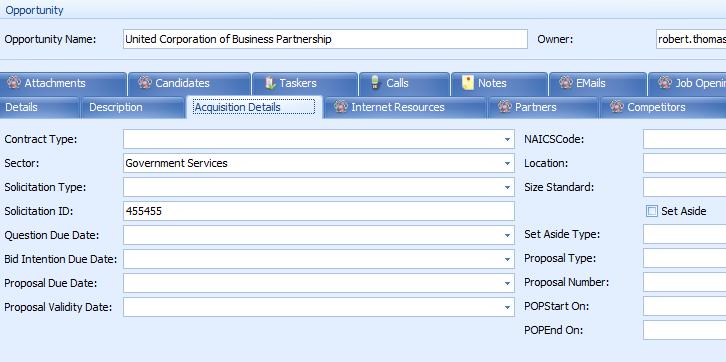
Task: Open the Proposal Due Date picker arrow
Action: (x=507, y=283)
